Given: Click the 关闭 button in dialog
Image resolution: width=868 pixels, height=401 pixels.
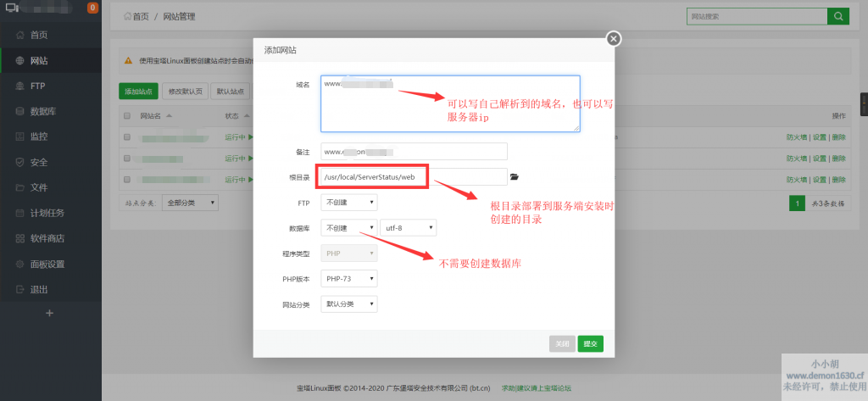Looking at the screenshot, I should click(562, 343).
